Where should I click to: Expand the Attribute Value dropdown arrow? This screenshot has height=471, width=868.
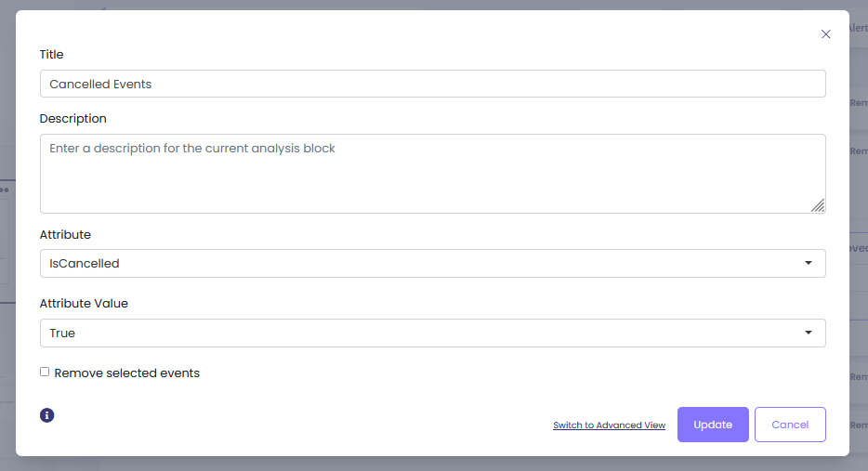point(809,333)
